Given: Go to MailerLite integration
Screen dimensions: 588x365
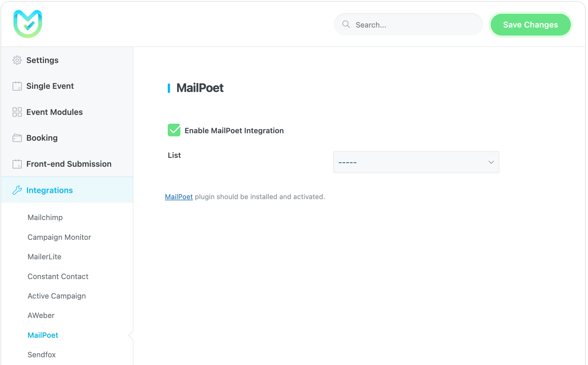Looking at the screenshot, I should [x=44, y=257].
